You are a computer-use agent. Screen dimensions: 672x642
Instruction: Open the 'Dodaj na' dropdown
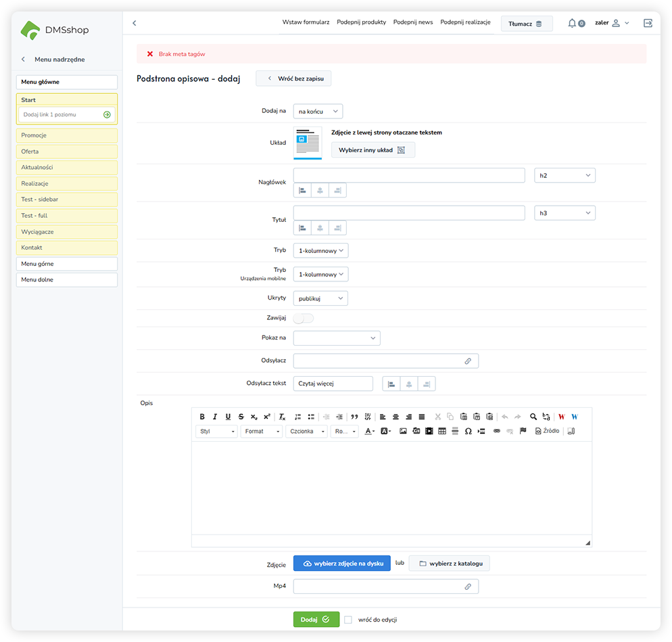[318, 111]
